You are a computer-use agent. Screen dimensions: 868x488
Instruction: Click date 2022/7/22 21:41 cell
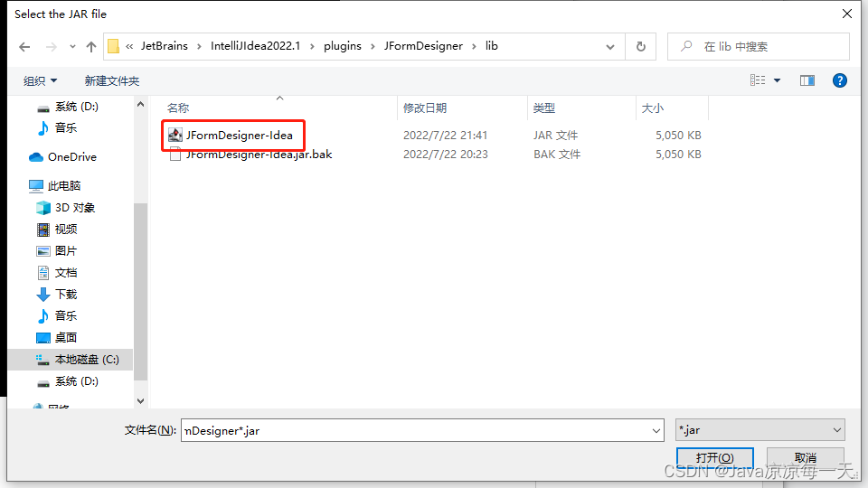click(x=445, y=135)
